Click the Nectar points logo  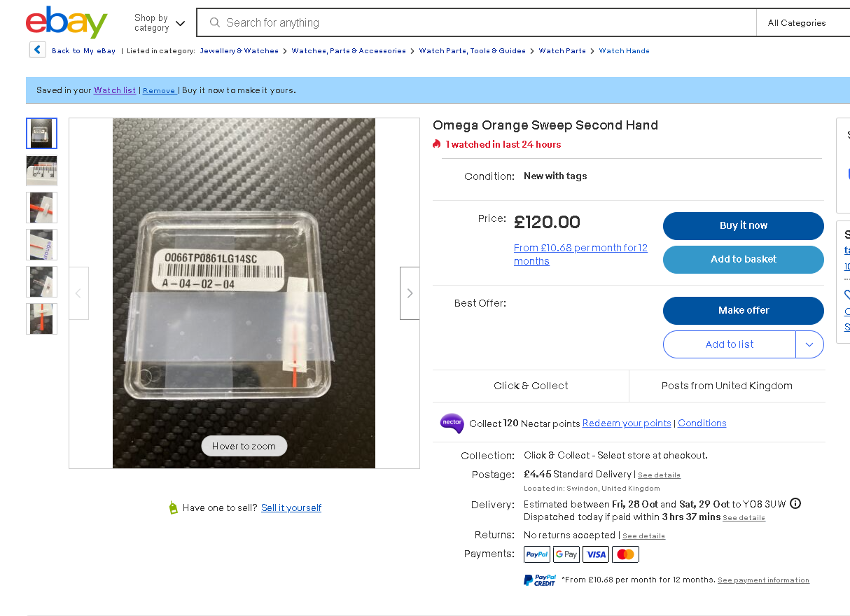point(452,423)
